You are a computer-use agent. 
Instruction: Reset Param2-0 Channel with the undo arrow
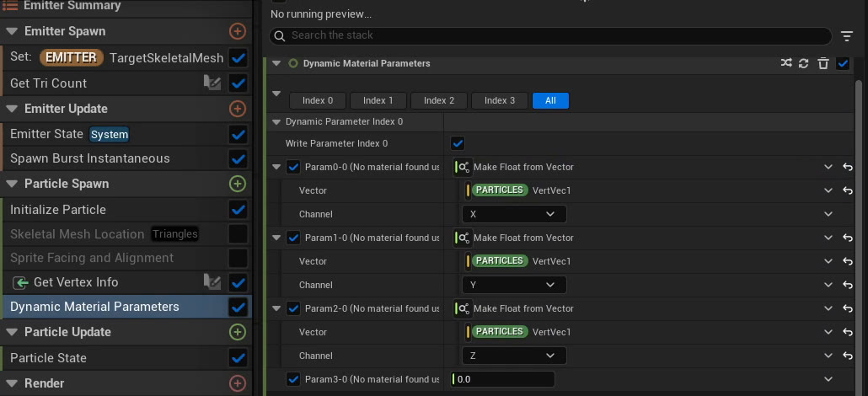[848, 356]
